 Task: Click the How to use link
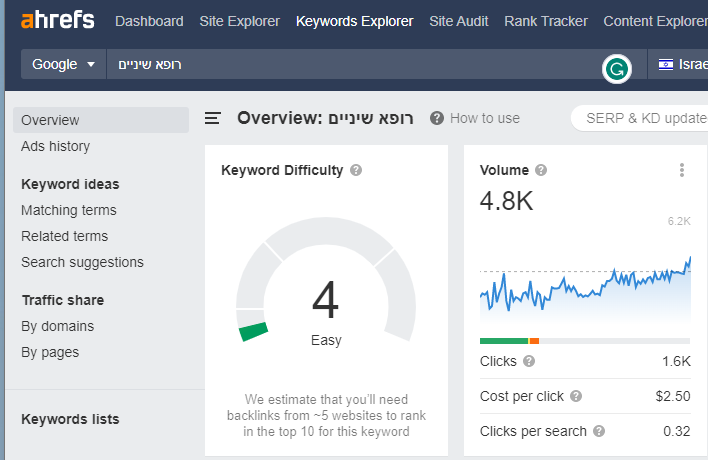click(x=484, y=118)
